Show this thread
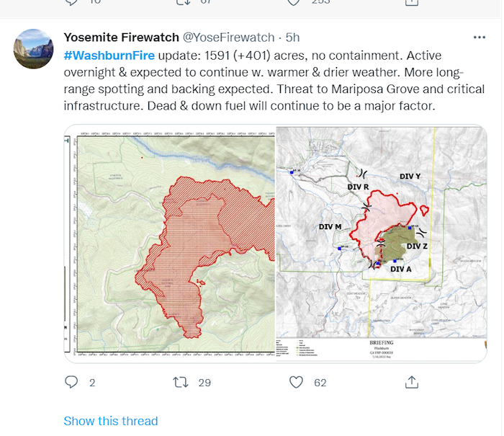504x436 pixels. 111,421
